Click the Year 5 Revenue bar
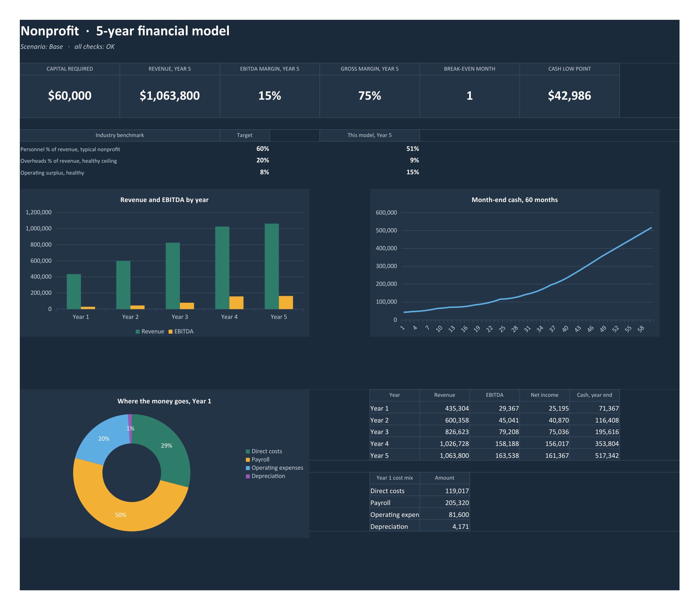Screen dimensions: 700x611 click(x=271, y=266)
